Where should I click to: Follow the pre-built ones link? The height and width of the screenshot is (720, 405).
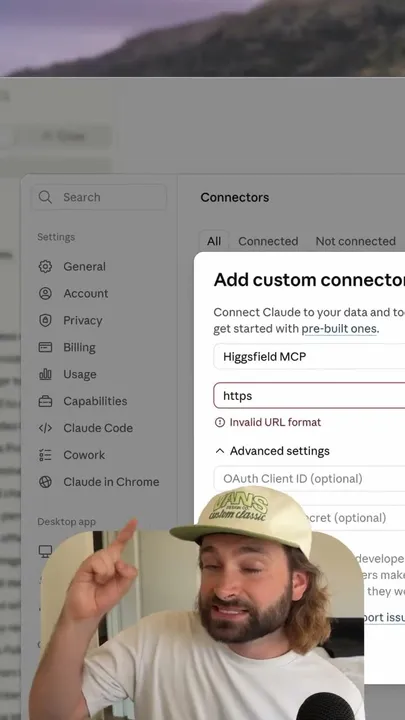point(340,329)
